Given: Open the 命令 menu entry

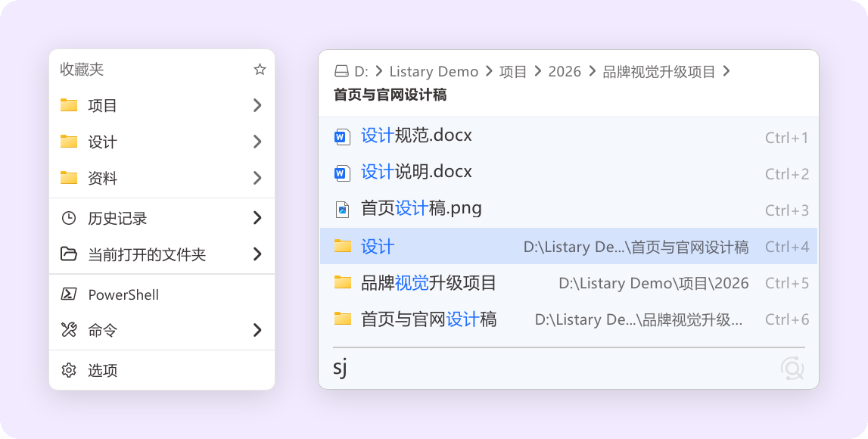Looking at the screenshot, I should [x=162, y=331].
